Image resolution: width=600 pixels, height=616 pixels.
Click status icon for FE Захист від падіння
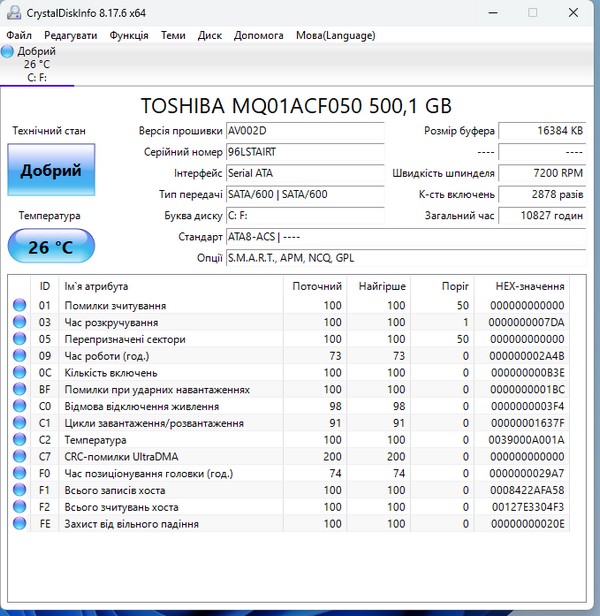tap(19, 524)
